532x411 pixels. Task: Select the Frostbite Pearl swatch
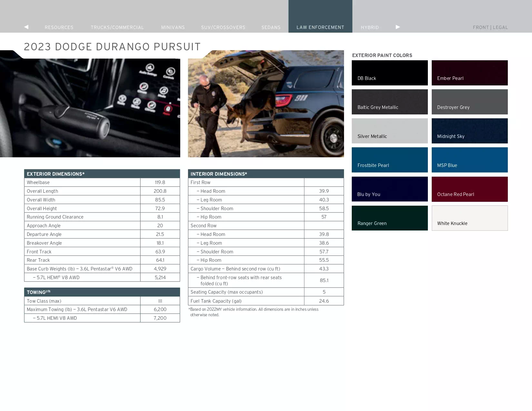390,160
